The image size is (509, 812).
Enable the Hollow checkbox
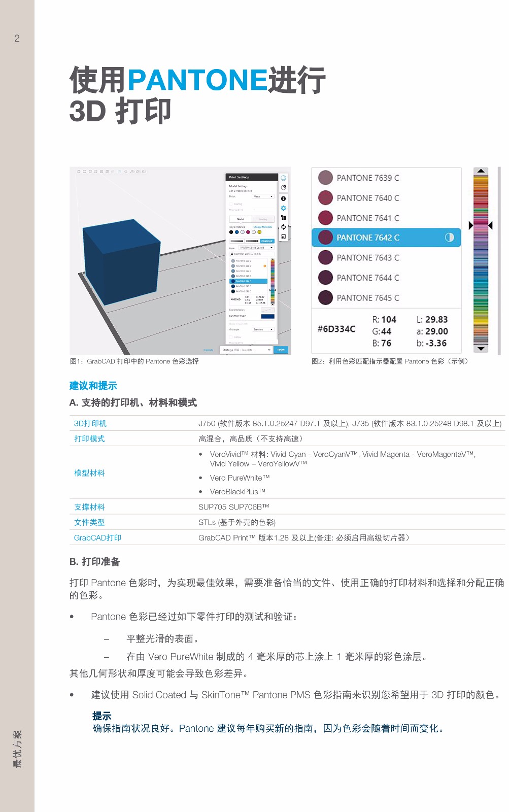click(x=231, y=337)
